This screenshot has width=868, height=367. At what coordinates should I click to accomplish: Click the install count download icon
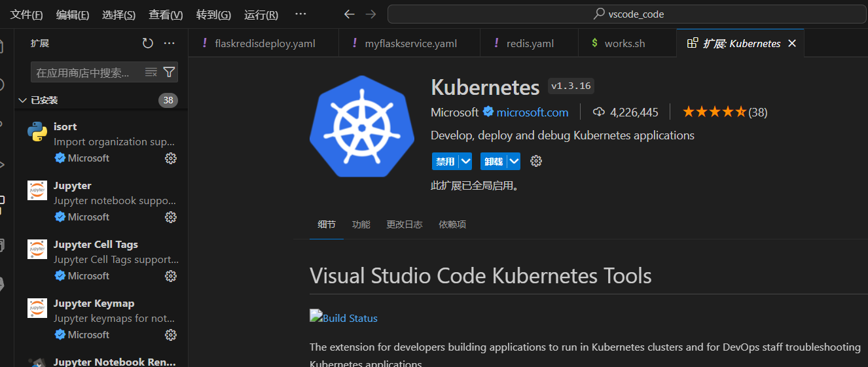pos(598,112)
